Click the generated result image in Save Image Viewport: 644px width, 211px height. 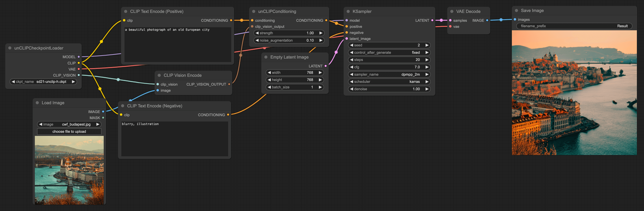coord(574,93)
